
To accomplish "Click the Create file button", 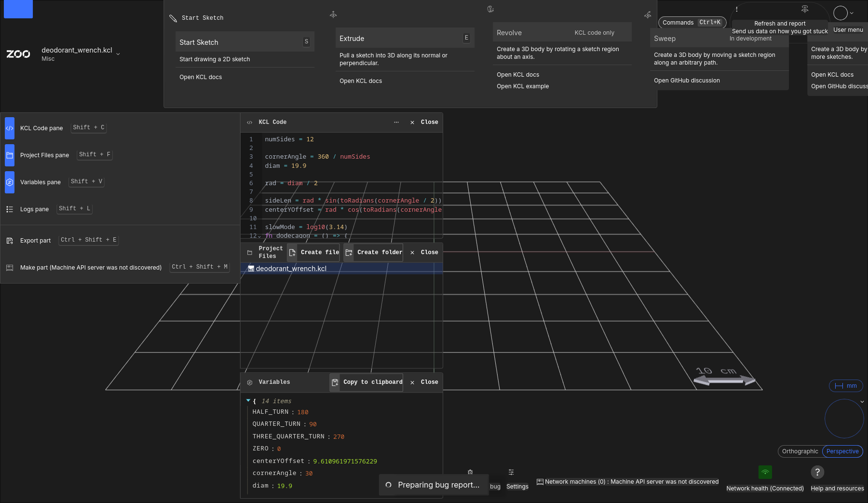I will pyautogui.click(x=313, y=253).
